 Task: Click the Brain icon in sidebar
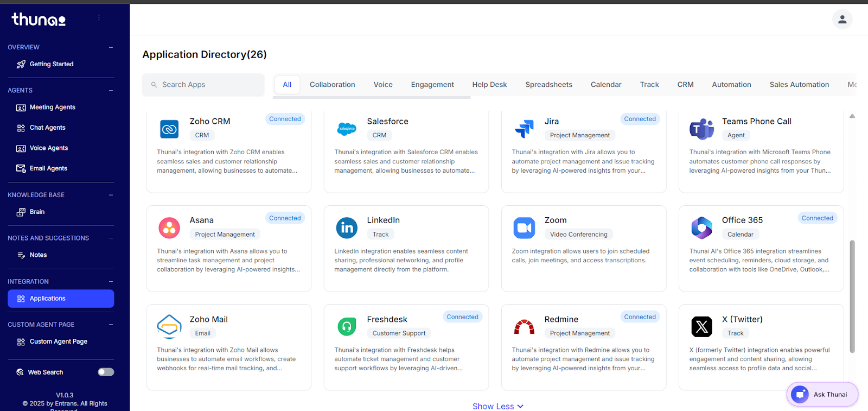pyautogui.click(x=21, y=212)
